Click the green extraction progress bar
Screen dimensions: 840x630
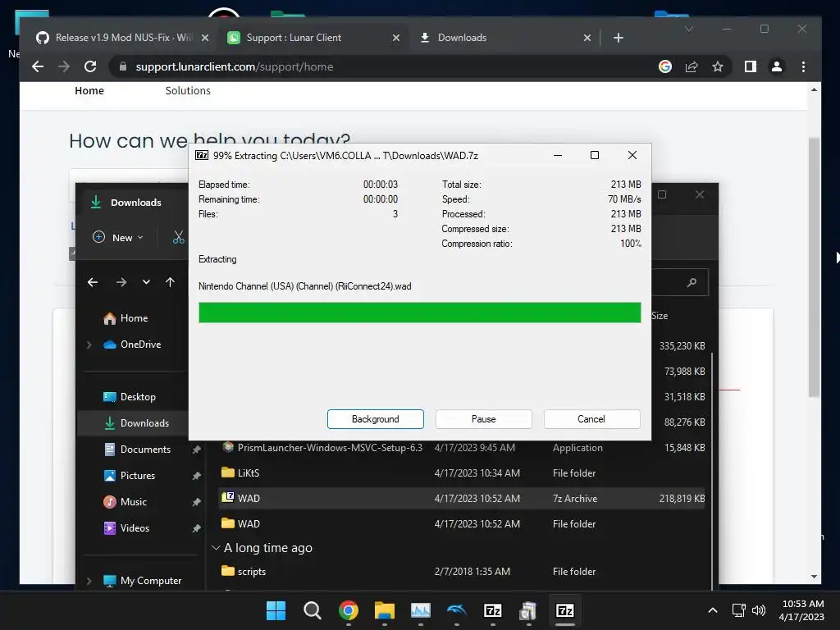(419, 313)
